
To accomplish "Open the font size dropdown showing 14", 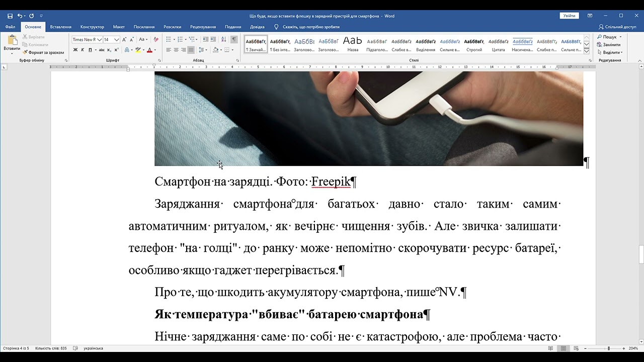I will [117, 40].
